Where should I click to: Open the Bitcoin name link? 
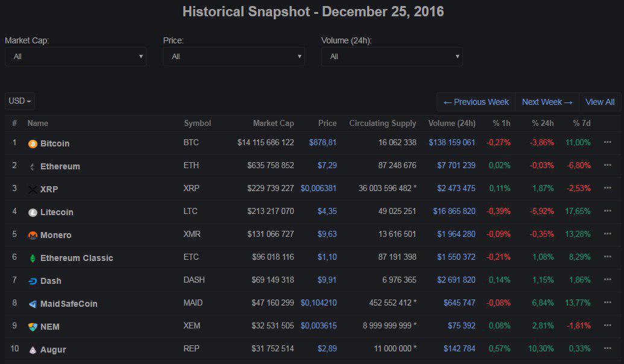pyautogui.click(x=55, y=143)
